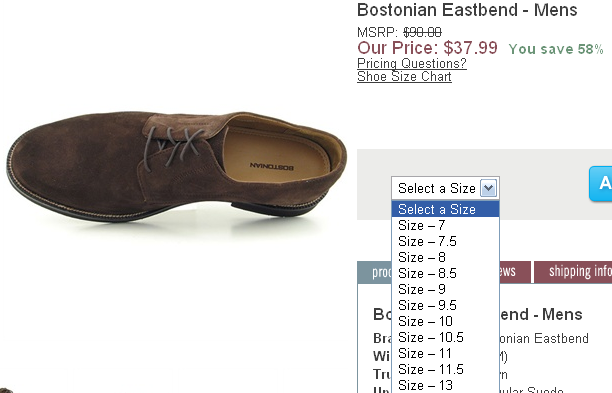Select Size – 7 from list
This screenshot has width=612, height=393.
click(x=445, y=225)
